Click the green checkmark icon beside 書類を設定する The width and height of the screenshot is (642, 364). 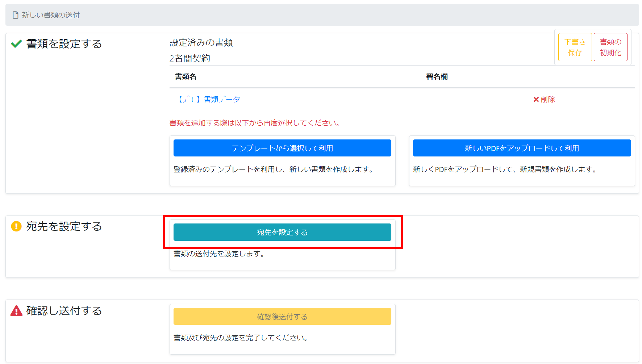pos(16,44)
